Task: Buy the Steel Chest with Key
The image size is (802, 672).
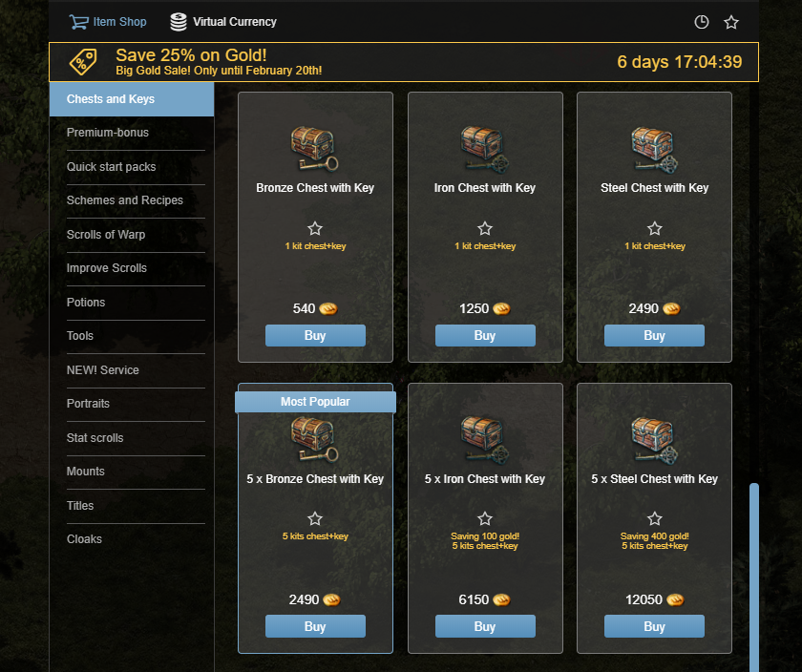Action: 654,335
